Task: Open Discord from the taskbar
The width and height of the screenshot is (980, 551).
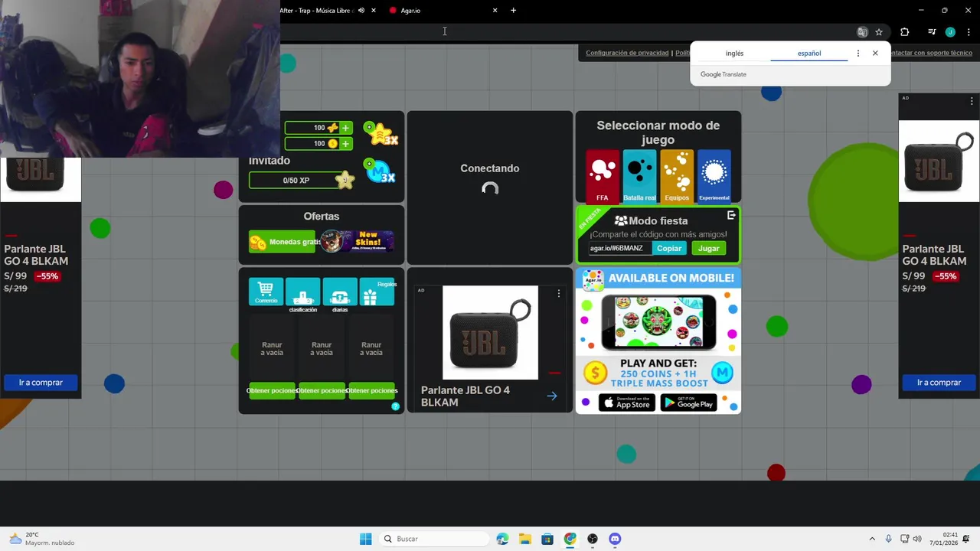Action: [x=615, y=539]
